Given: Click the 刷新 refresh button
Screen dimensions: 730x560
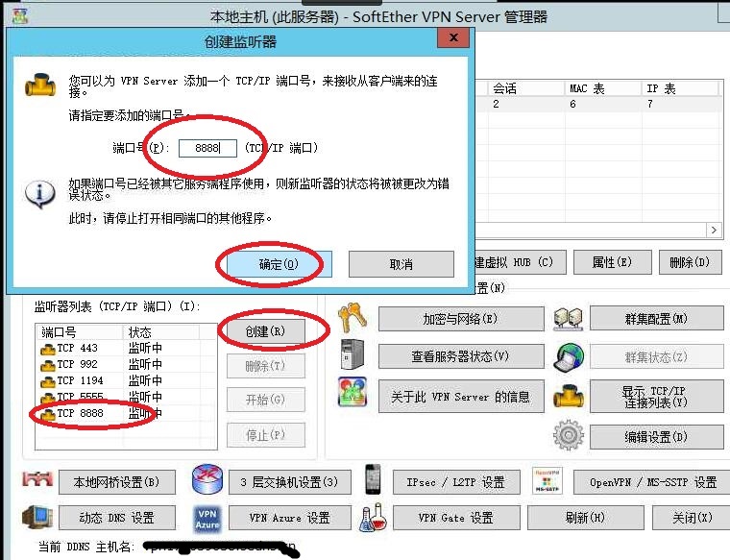Looking at the screenshot, I should (x=585, y=518).
